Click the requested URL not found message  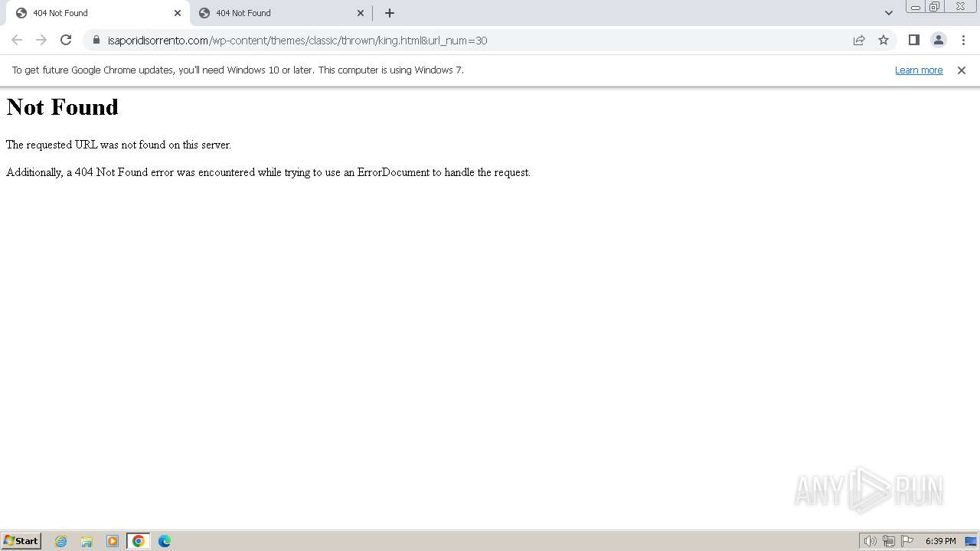coord(119,145)
